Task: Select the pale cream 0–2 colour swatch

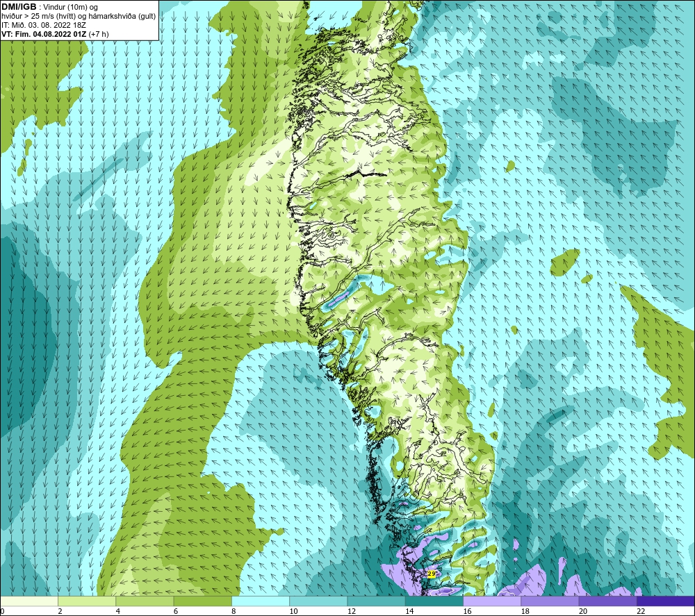Action: 28,601
